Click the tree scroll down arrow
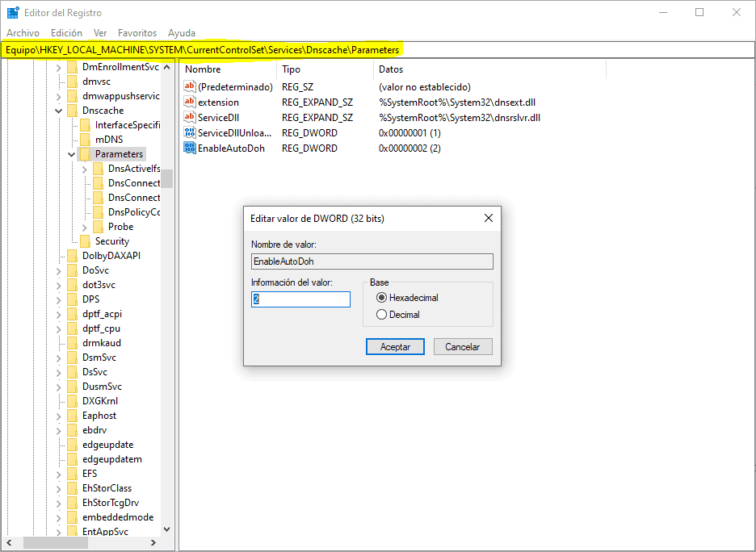This screenshot has width=756, height=552. click(x=167, y=529)
